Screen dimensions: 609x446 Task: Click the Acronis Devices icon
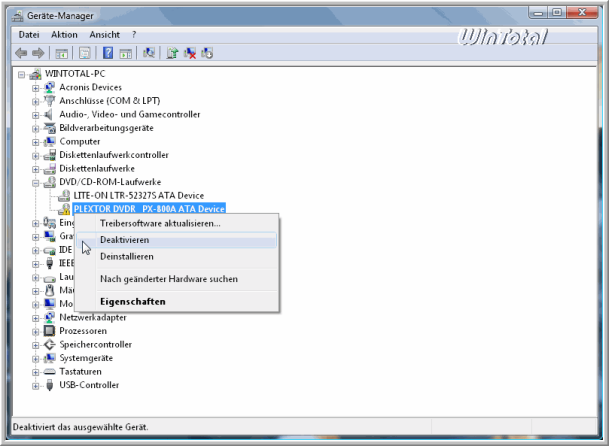point(49,87)
